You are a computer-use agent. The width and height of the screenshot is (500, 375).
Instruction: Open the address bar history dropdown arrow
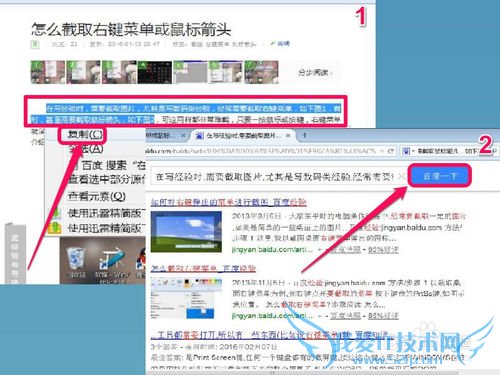tap(382, 151)
